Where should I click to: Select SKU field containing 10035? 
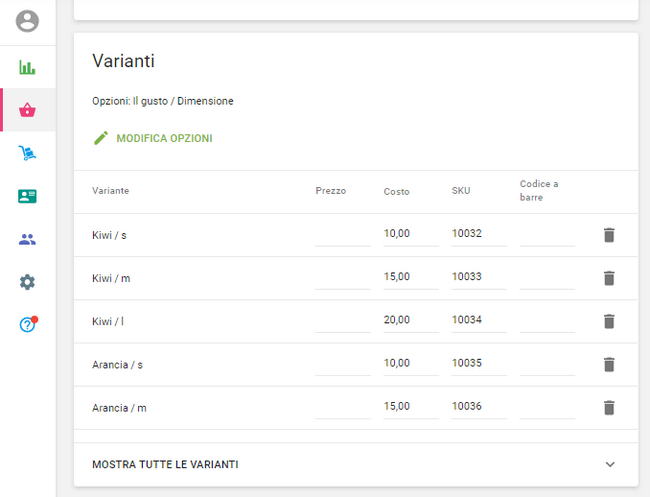click(478, 363)
